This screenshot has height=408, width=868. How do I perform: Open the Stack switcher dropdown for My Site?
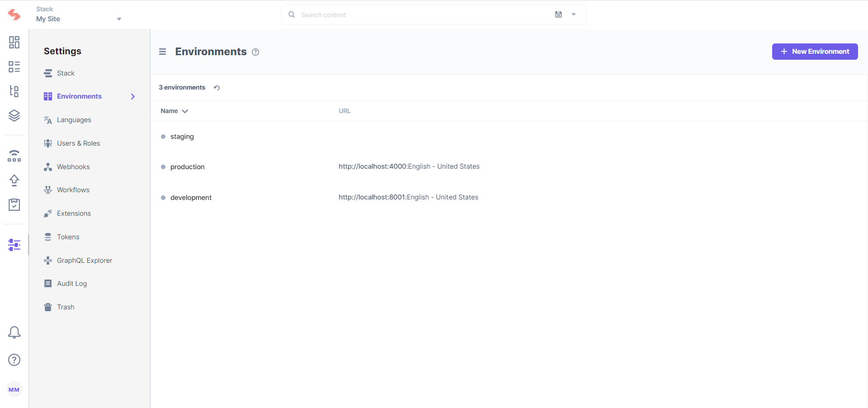point(119,19)
